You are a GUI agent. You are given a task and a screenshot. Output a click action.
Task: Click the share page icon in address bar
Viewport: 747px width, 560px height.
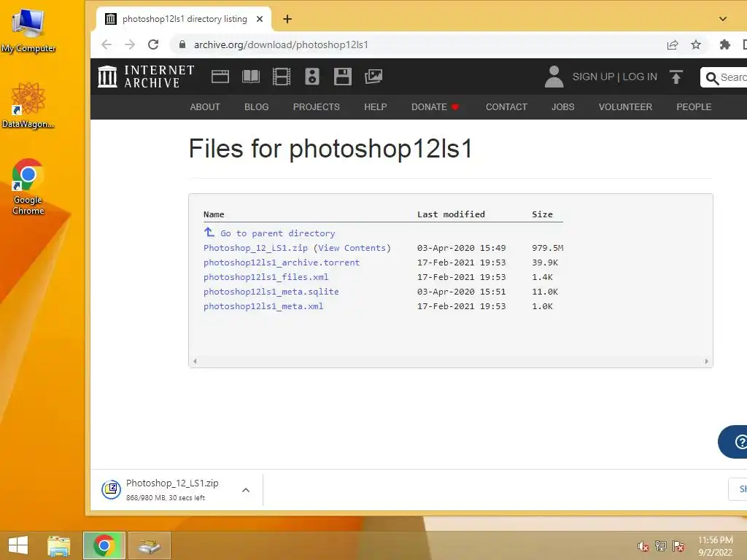673,44
